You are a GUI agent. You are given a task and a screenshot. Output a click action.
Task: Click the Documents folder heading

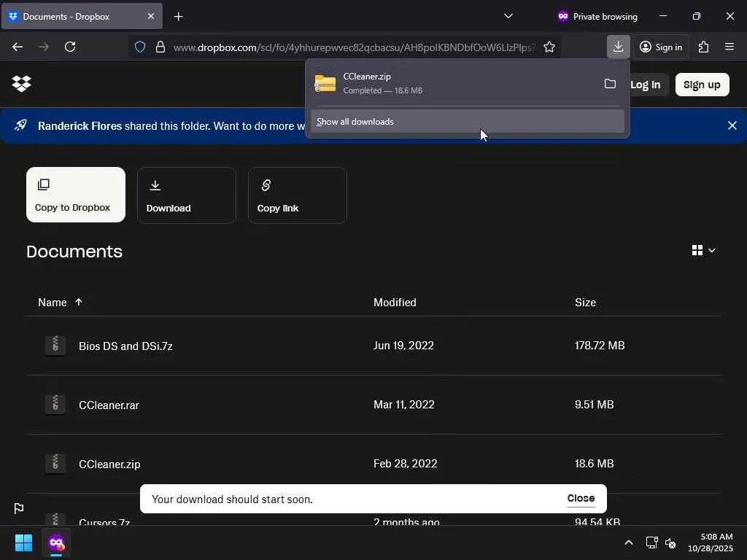(x=74, y=252)
